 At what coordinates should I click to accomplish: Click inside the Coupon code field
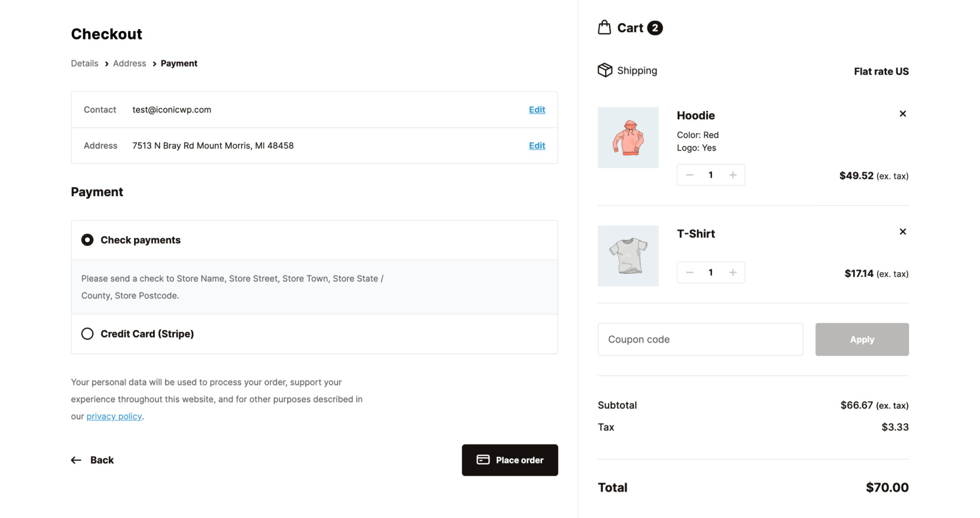(700, 339)
